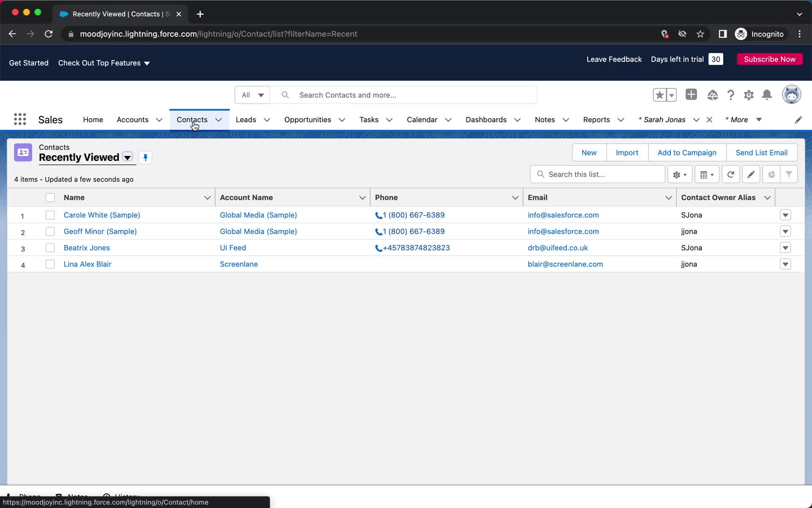Open the Leave Feedback link
This screenshot has width=812, height=508.
pyautogui.click(x=614, y=59)
